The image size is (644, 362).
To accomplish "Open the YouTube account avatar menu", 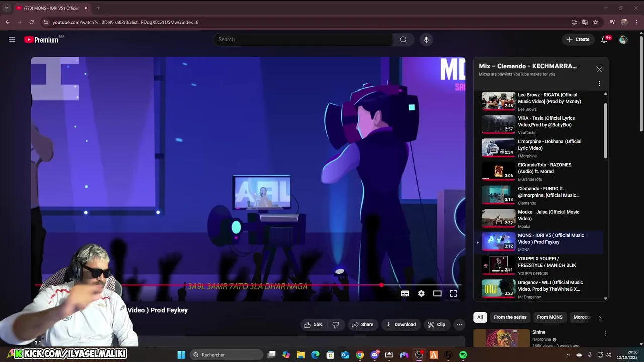I will [x=623, y=39].
